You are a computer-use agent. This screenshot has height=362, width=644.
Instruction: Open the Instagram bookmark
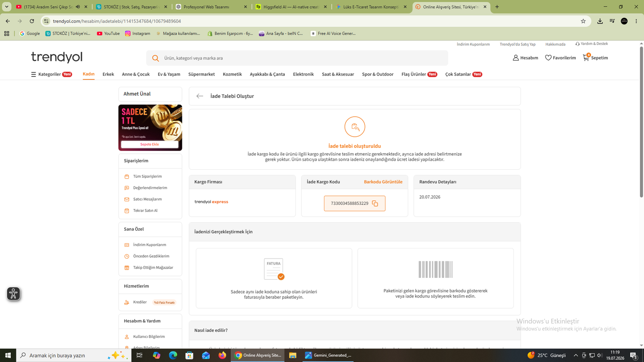(x=137, y=33)
